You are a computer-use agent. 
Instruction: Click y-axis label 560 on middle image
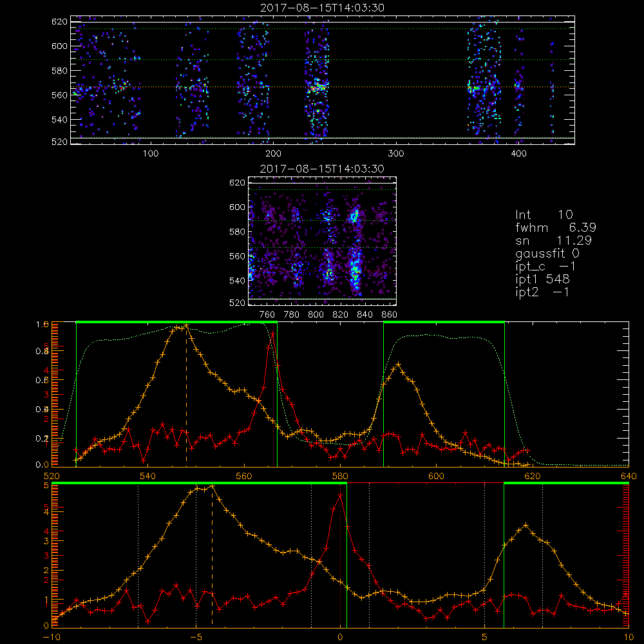tap(238, 256)
